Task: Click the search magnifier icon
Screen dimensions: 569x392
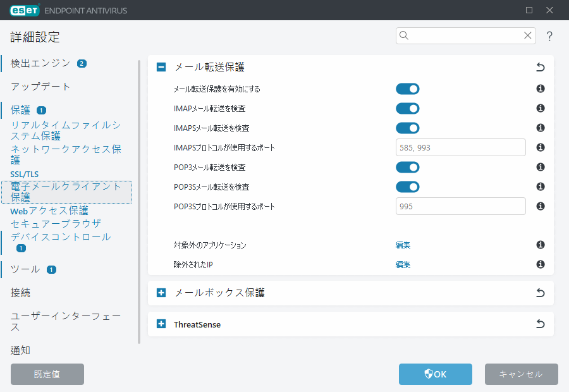Action: (x=404, y=36)
